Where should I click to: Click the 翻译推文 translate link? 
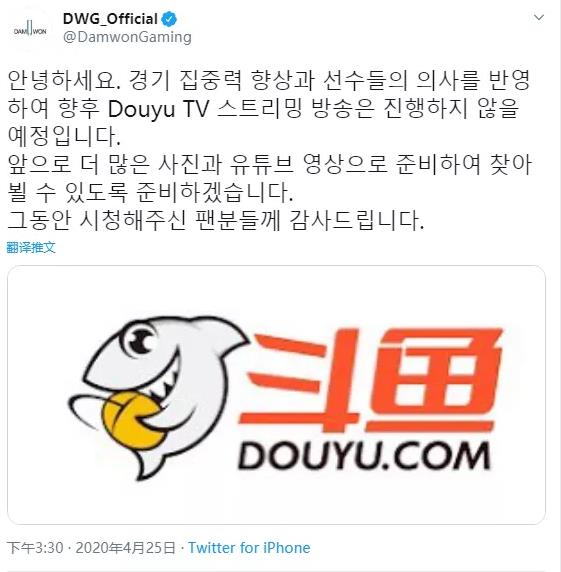31,247
